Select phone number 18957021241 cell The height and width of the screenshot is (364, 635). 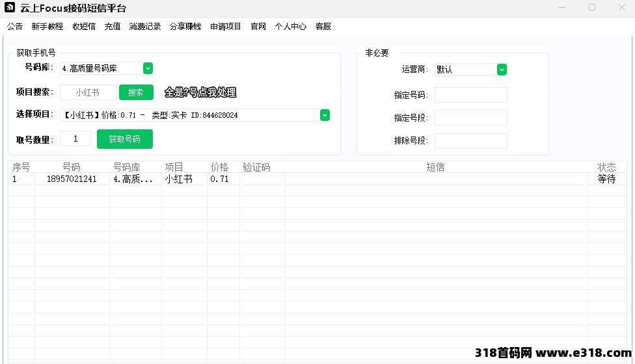click(72, 179)
